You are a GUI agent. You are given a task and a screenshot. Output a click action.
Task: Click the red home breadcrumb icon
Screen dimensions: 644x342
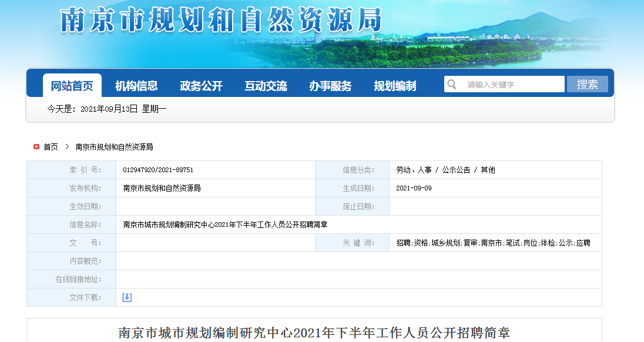pos(36,146)
